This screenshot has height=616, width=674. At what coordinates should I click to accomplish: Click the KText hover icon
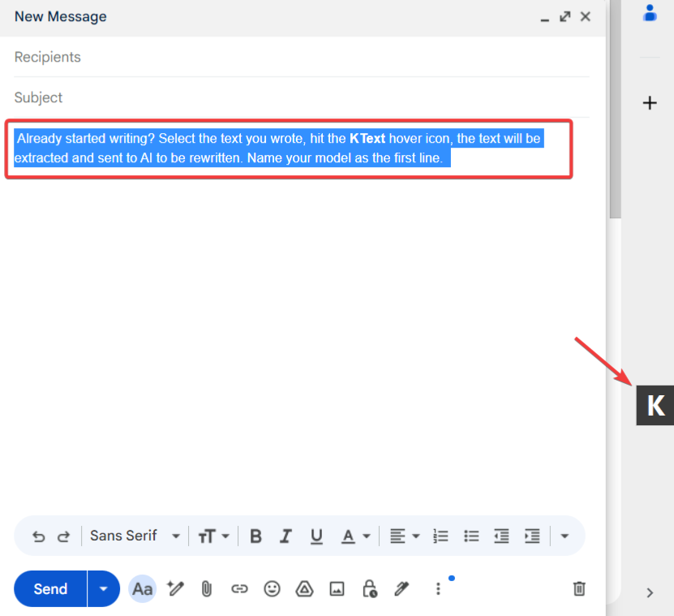pyautogui.click(x=655, y=405)
